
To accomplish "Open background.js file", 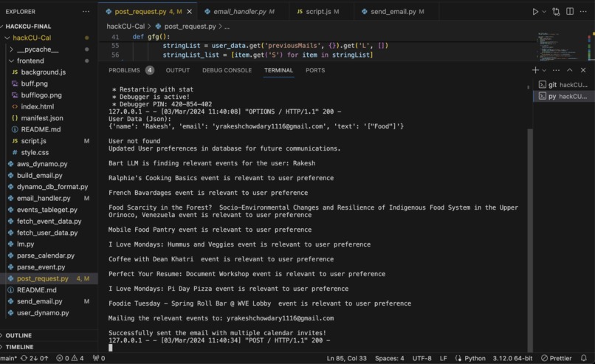I will pos(44,72).
